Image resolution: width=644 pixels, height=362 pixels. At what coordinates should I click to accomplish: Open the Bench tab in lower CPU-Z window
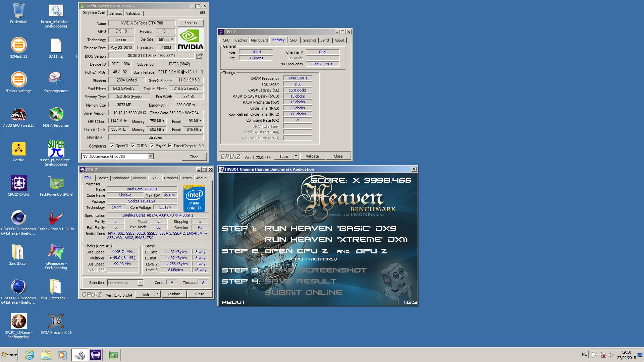[x=187, y=178]
